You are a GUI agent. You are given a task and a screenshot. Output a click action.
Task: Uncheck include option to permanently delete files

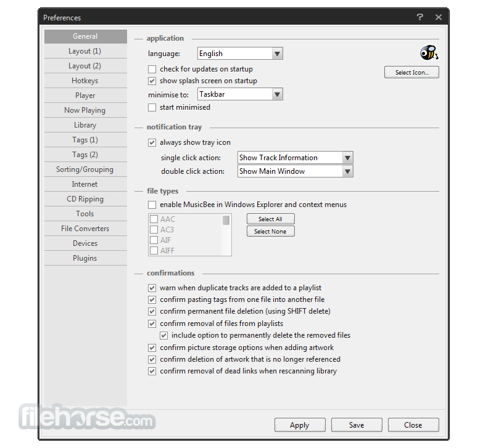(x=163, y=336)
